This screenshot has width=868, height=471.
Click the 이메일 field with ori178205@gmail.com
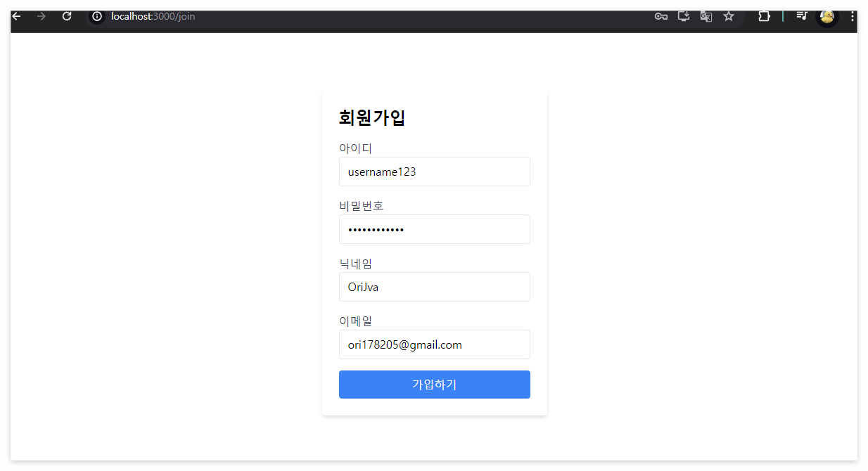pyautogui.click(x=435, y=344)
